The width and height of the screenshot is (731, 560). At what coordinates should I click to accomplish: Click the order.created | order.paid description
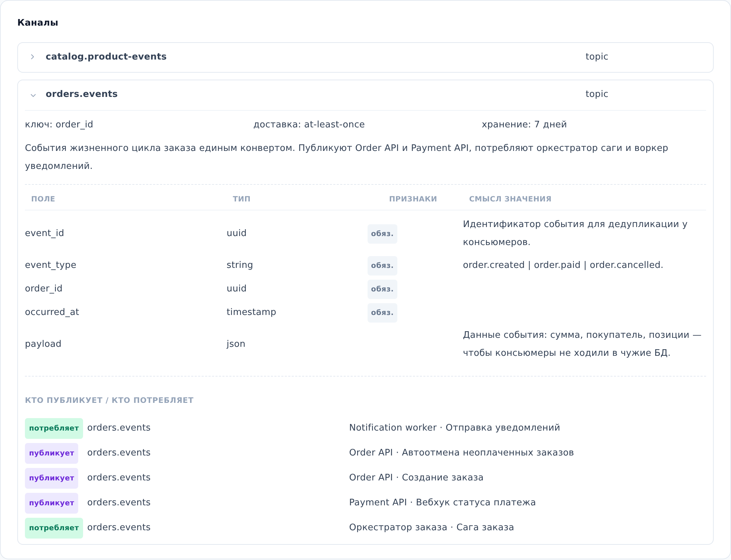point(563,265)
